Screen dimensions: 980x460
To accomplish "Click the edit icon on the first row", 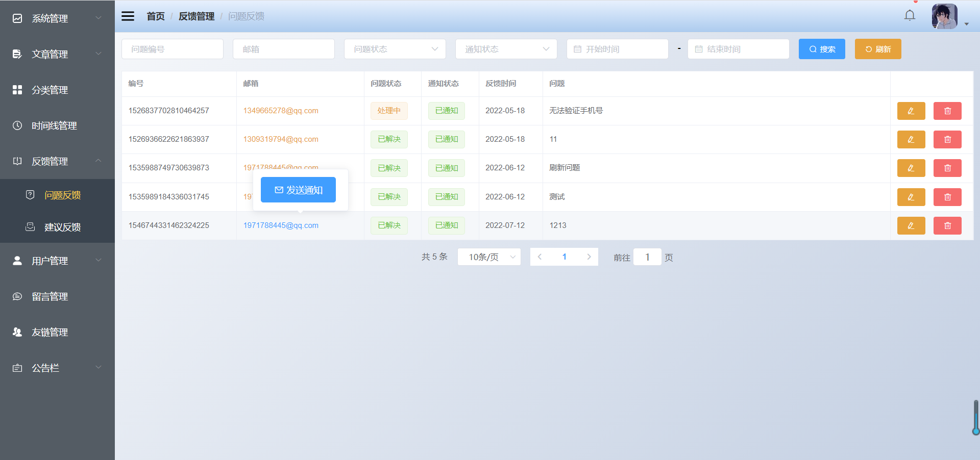I will [x=911, y=111].
